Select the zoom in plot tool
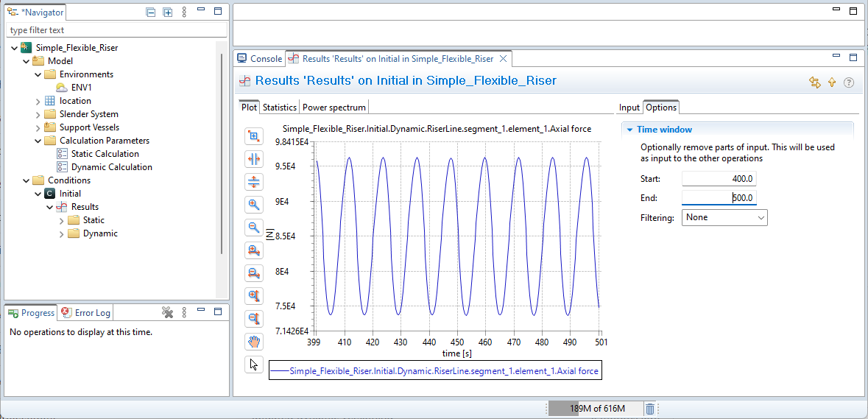The width and height of the screenshot is (868, 419). [x=254, y=205]
